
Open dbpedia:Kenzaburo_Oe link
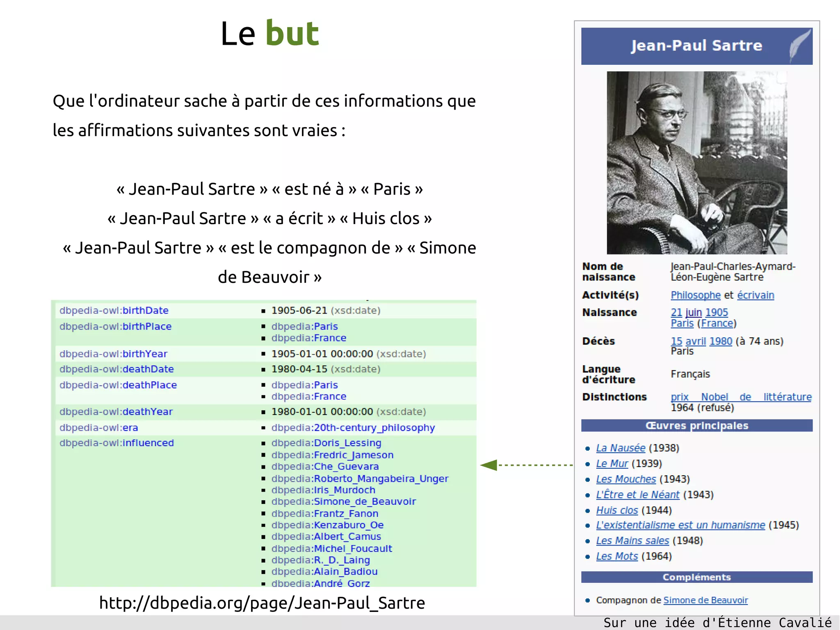(327, 525)
